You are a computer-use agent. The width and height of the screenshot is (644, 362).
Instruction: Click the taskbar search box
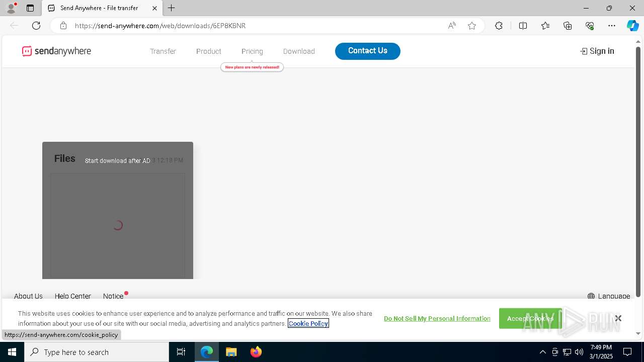click(97, 352)
